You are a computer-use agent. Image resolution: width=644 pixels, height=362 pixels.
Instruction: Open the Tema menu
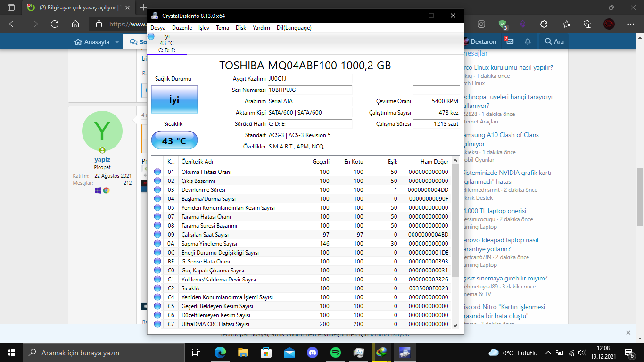coord(223,28)
